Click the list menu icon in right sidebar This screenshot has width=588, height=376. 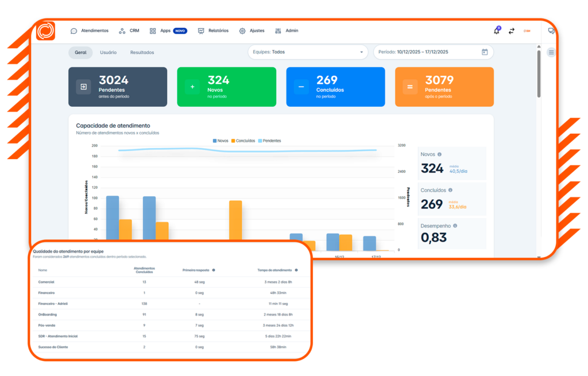551,52
